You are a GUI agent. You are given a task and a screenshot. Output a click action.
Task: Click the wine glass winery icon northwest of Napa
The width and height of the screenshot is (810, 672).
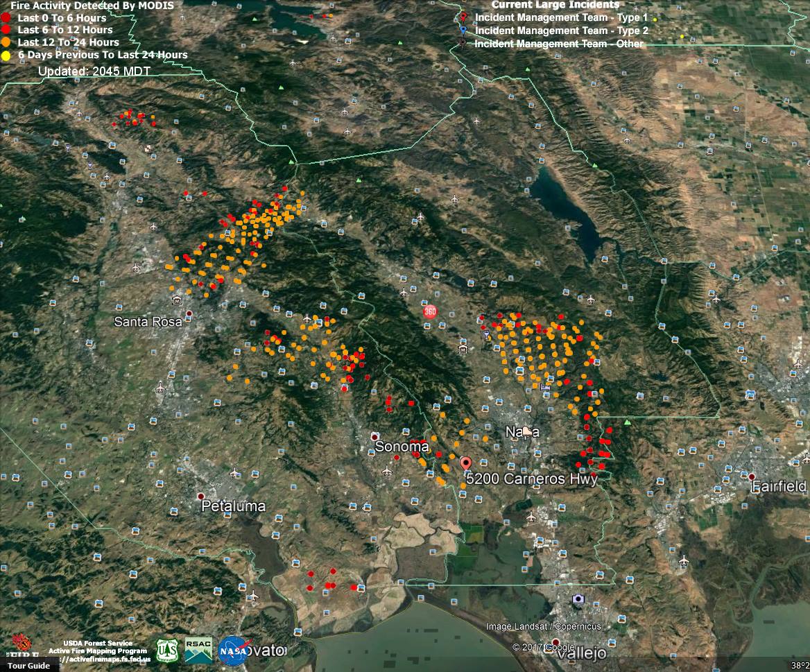tap(487, 334)
